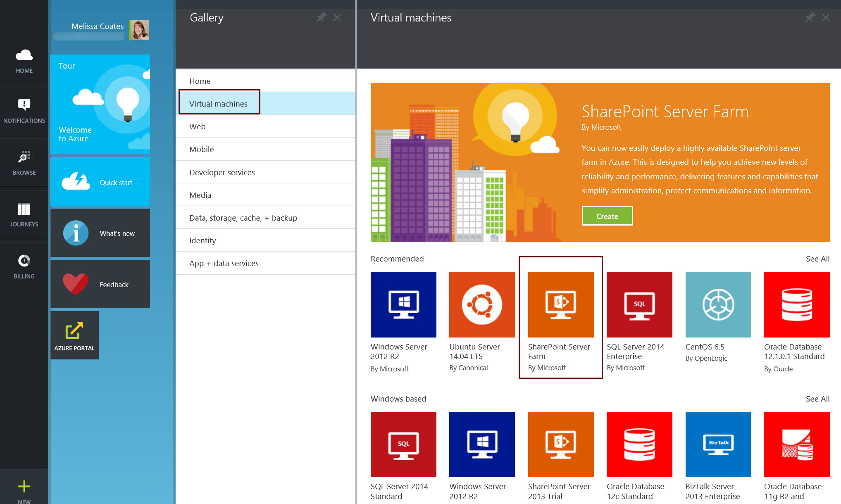Close the Gallery blade
841x504 pixels.
click(x=337, y=17)
